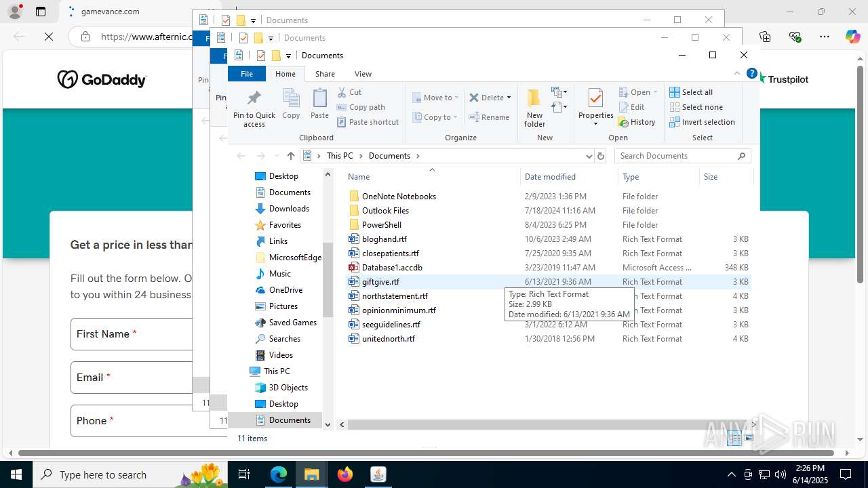The height and width of the screenshot is (488, 868).
Task: Select the unitednorth.rtf file
Action: coord(388,339)
